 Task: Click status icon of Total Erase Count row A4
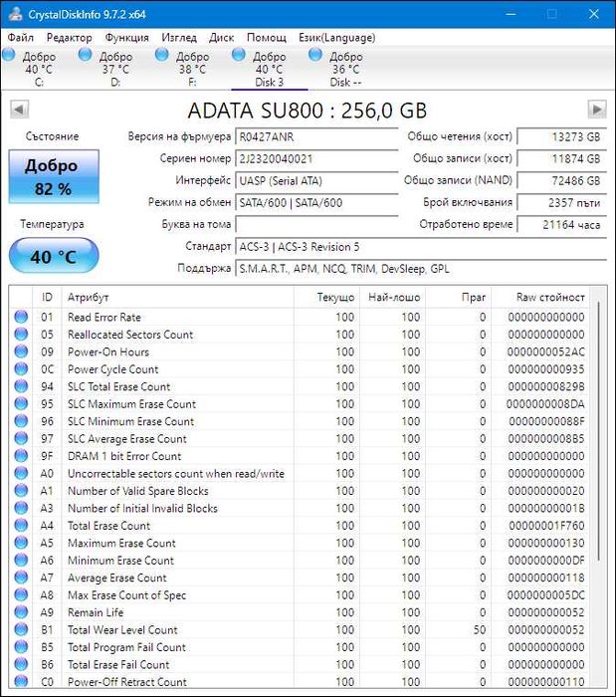[21, 526]
